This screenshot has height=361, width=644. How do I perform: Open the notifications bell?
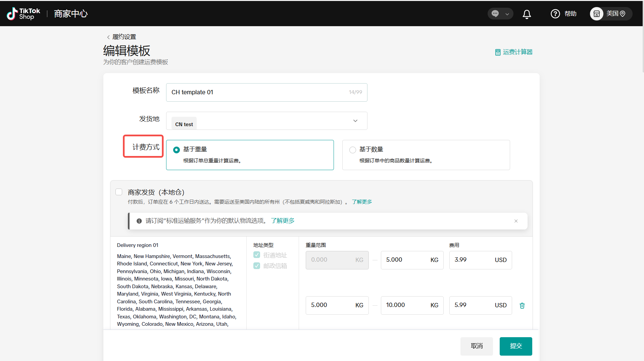pyautogui.click(x=527, y=14)
